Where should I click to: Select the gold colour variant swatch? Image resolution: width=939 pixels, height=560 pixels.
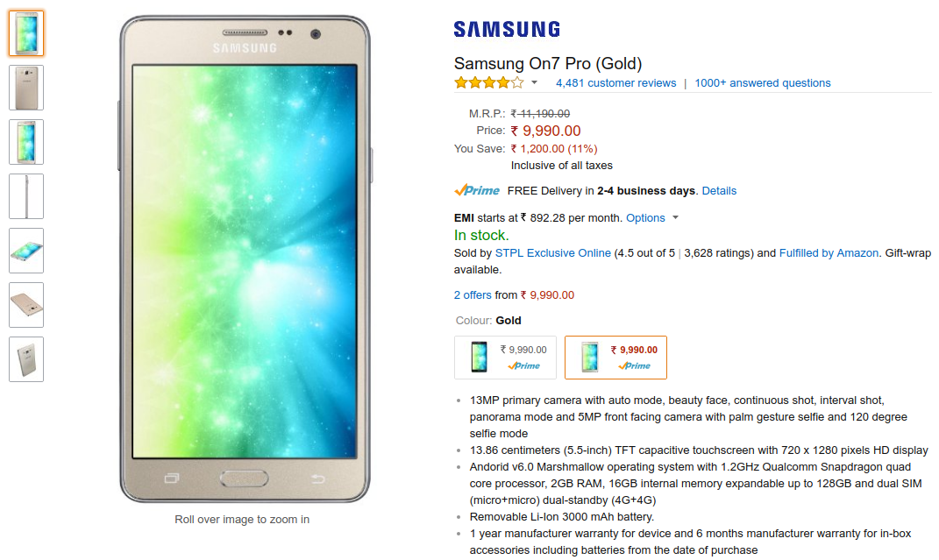click(x=615, y=358)
